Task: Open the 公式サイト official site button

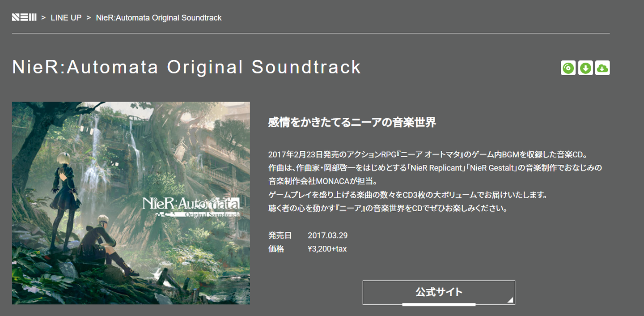Action: [x=439, y=293]
